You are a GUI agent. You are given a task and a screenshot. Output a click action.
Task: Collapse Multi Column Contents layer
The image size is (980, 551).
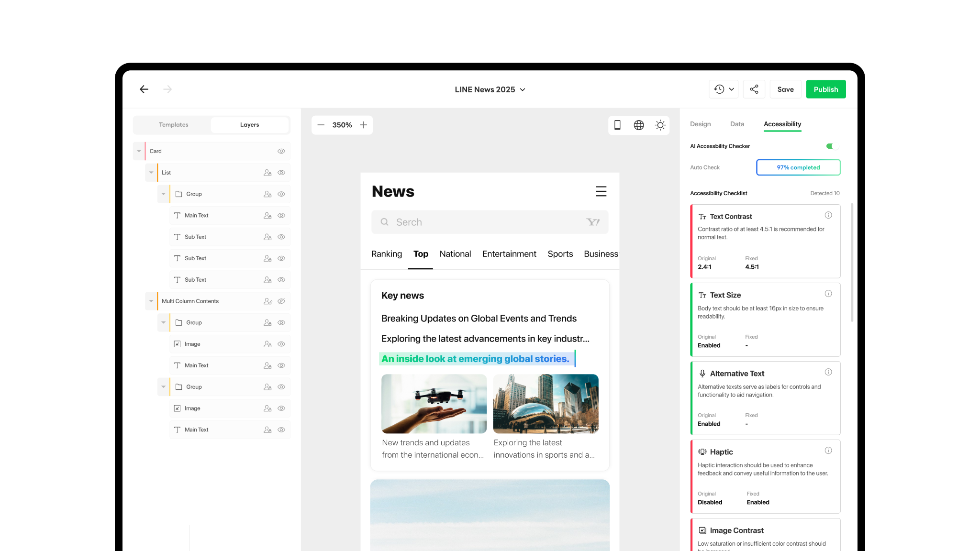pos(151,301)
